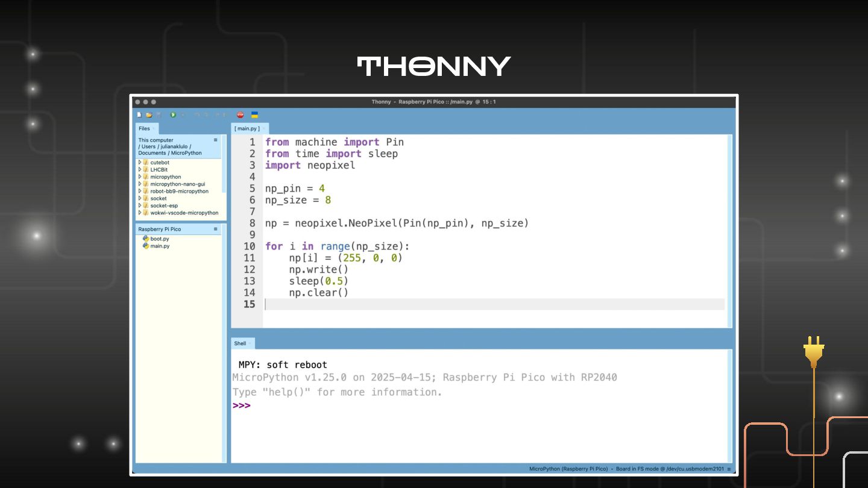The height and width of the screenshot is (488, 868).
Task: Click the MicroPython path segment
Action: click(x=186, y=153)
